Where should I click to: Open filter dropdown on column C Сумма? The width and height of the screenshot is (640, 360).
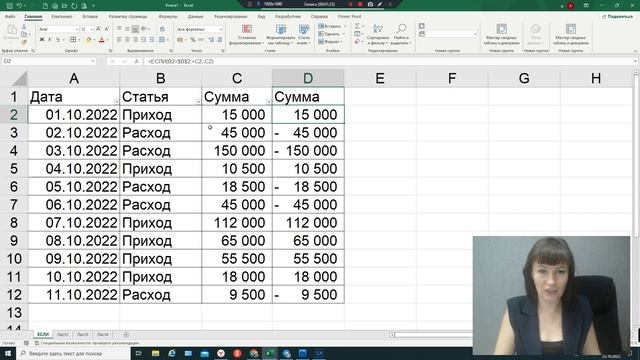[x=269, y=102]
